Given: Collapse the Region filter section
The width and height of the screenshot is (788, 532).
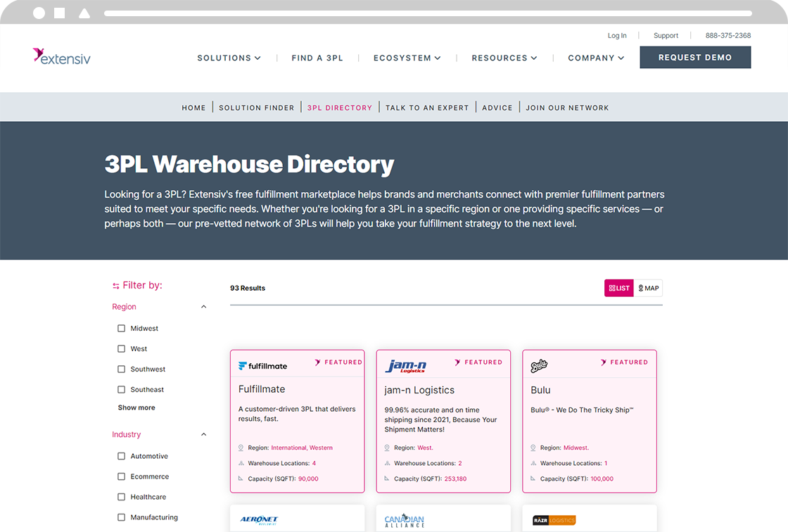Looking at the screenshot, I should click(x=203, y=307).
